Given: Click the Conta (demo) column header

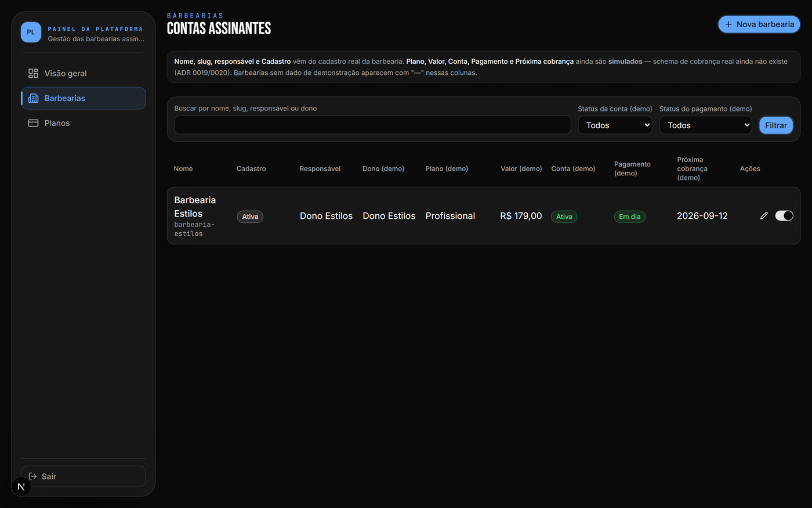Looking at the screenshot, I should point(573,168).
